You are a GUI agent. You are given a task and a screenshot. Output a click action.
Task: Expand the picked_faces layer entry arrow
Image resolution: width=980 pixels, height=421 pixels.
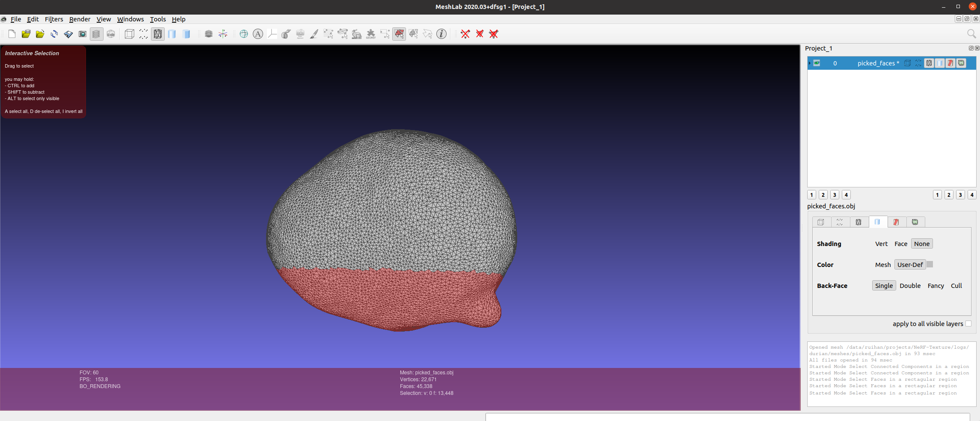coord(809,63)
